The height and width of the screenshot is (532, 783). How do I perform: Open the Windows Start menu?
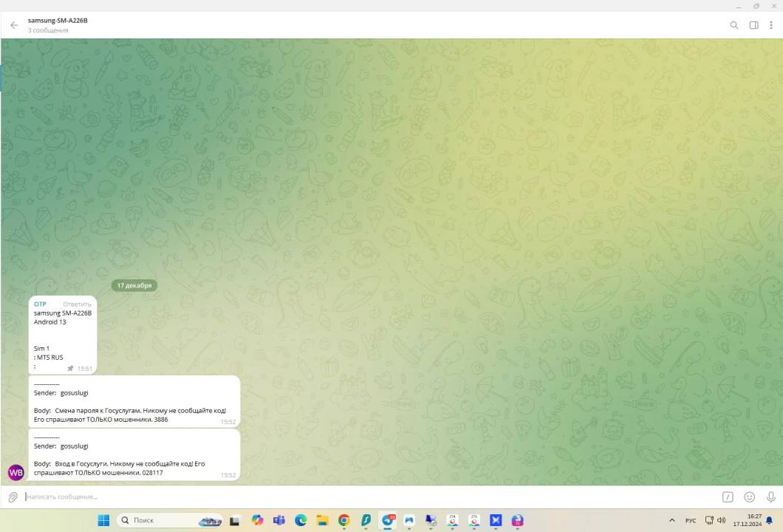pos(103,520)
